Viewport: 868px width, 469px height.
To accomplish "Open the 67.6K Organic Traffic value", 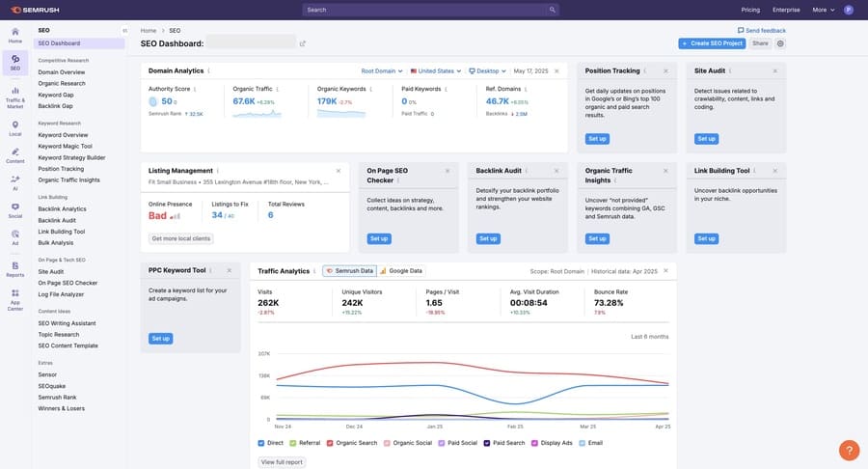I will (244, 101).
